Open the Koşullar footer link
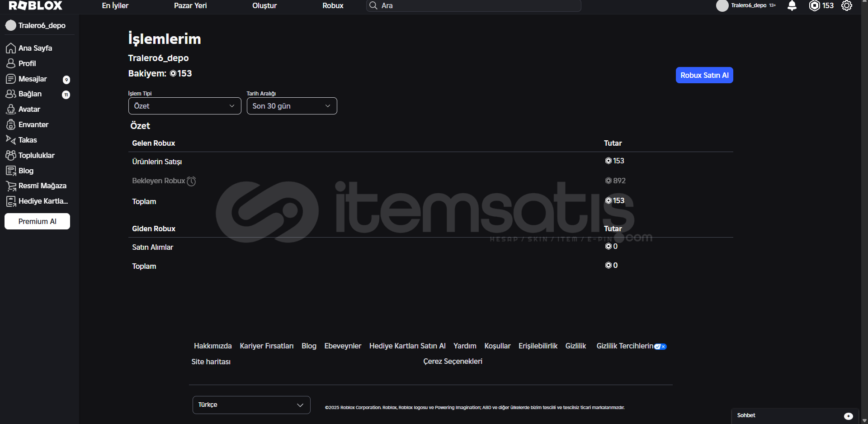 click(x=497, y=346)
